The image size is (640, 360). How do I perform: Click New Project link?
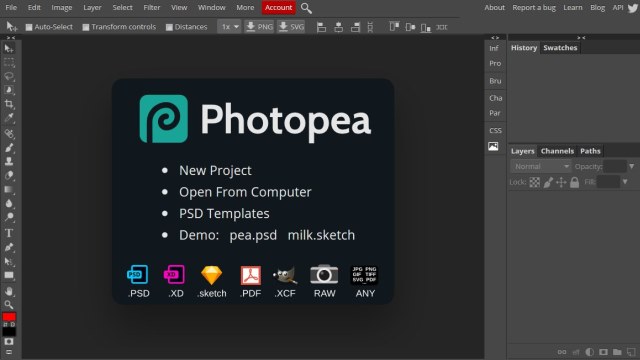coord(215,171)
